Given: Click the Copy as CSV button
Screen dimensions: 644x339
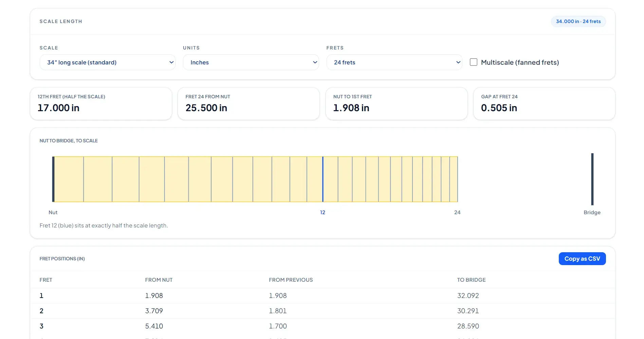Looking at the screenshot, I should (582, 259).
